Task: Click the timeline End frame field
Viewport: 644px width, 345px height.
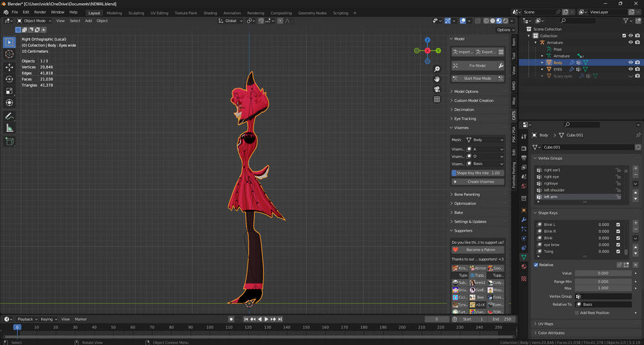Action: pos(502,319)
